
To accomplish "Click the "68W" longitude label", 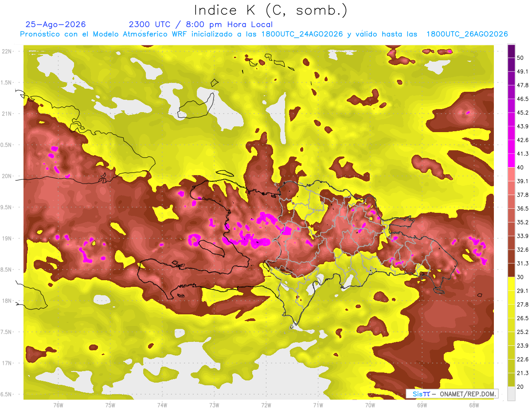I will point(474,405).
